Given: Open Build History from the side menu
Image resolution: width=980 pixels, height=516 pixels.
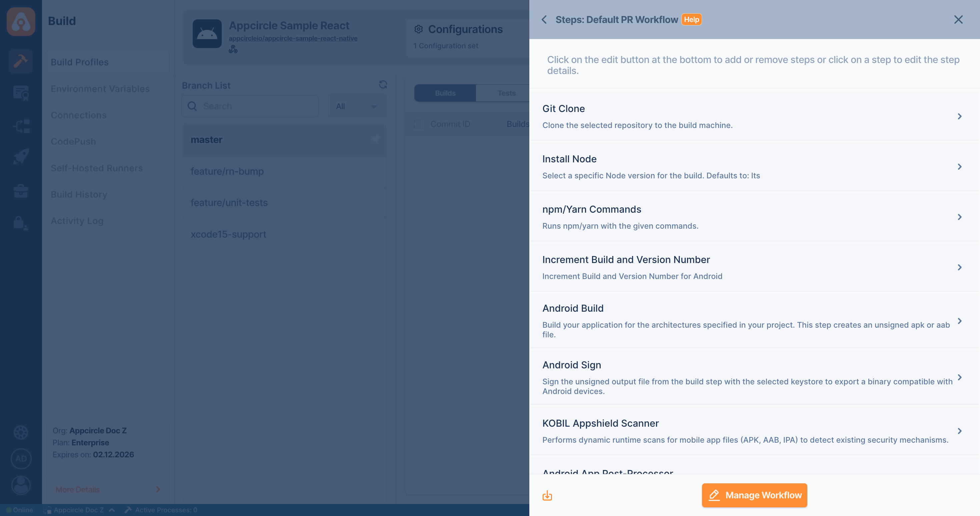Looking at the screenshot, I should click(79, 194).
